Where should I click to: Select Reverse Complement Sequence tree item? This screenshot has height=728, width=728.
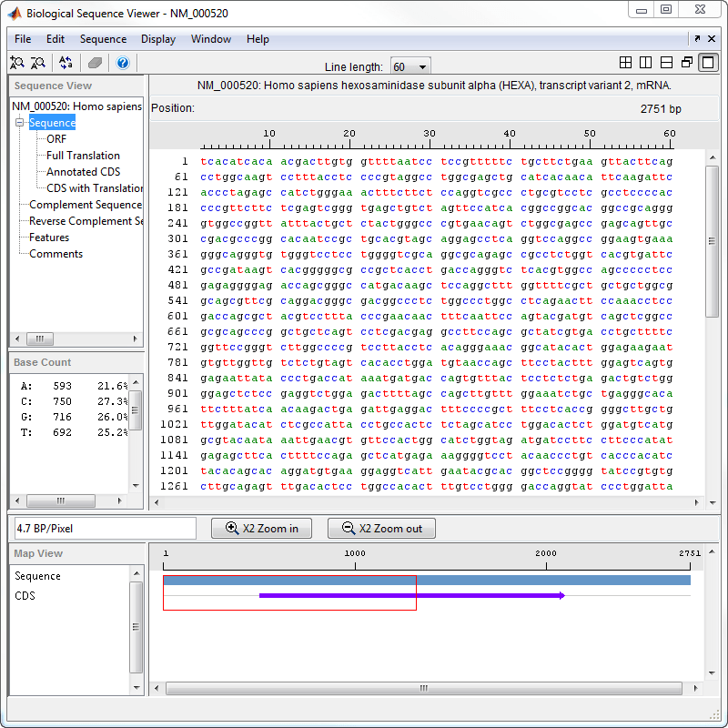[x=86, y=221]
